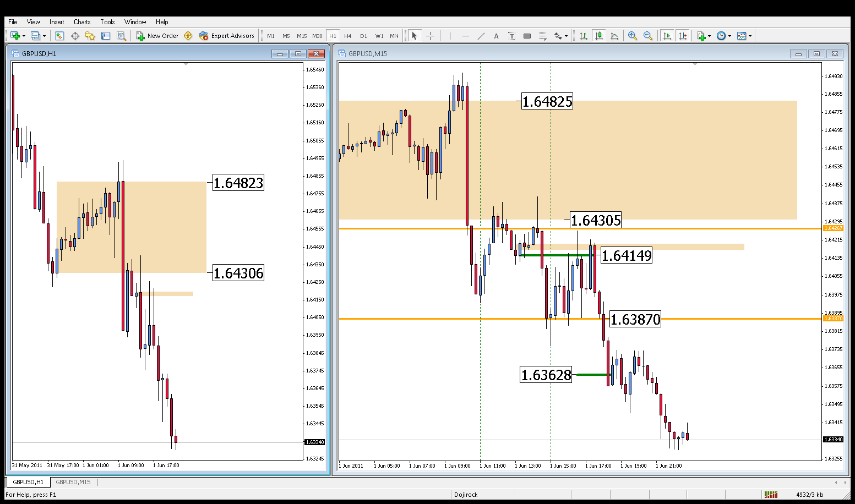Open the View menu
Viewport: 855px width, 504px height.
point(33,22)
